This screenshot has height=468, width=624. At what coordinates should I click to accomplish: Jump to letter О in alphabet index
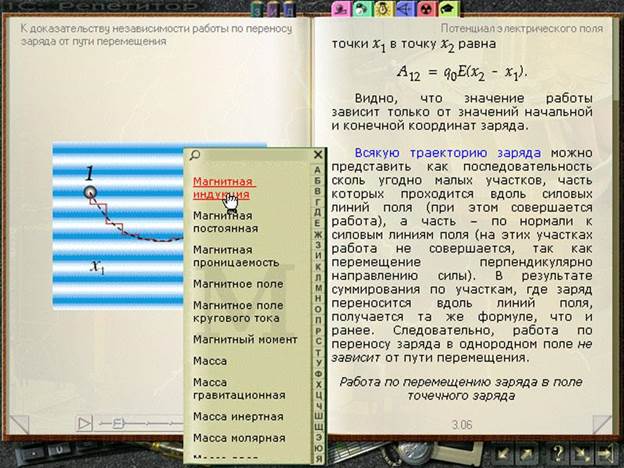pyautogui.click(x=318, y=309)
